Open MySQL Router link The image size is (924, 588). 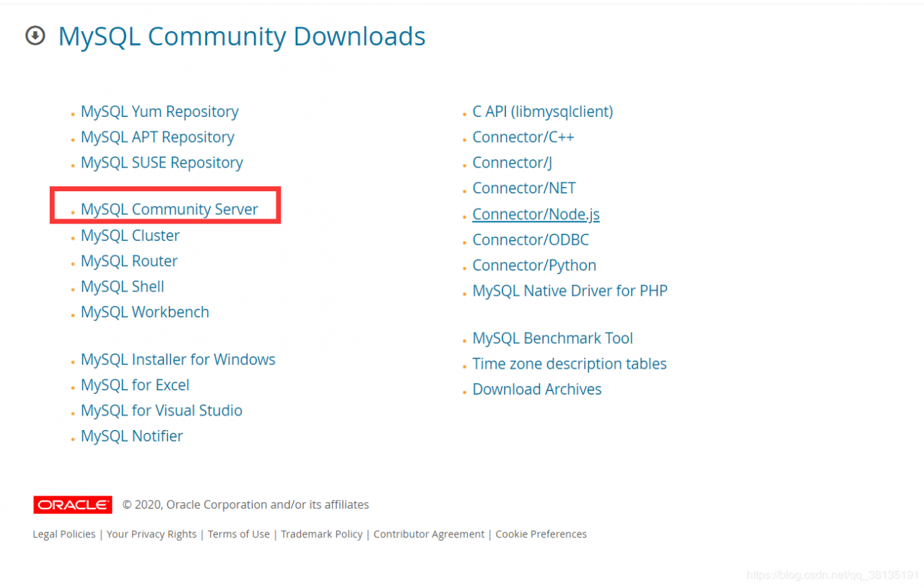click(x=129, y=261)
